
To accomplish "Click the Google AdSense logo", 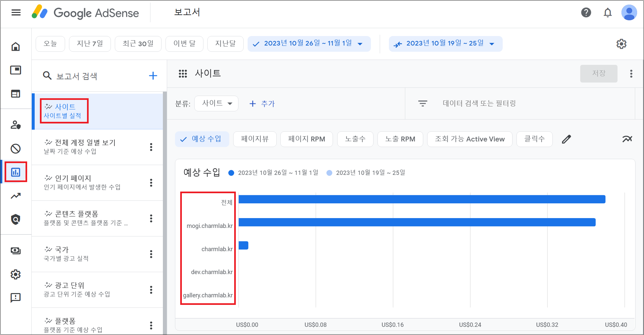I will pos(85,13).
